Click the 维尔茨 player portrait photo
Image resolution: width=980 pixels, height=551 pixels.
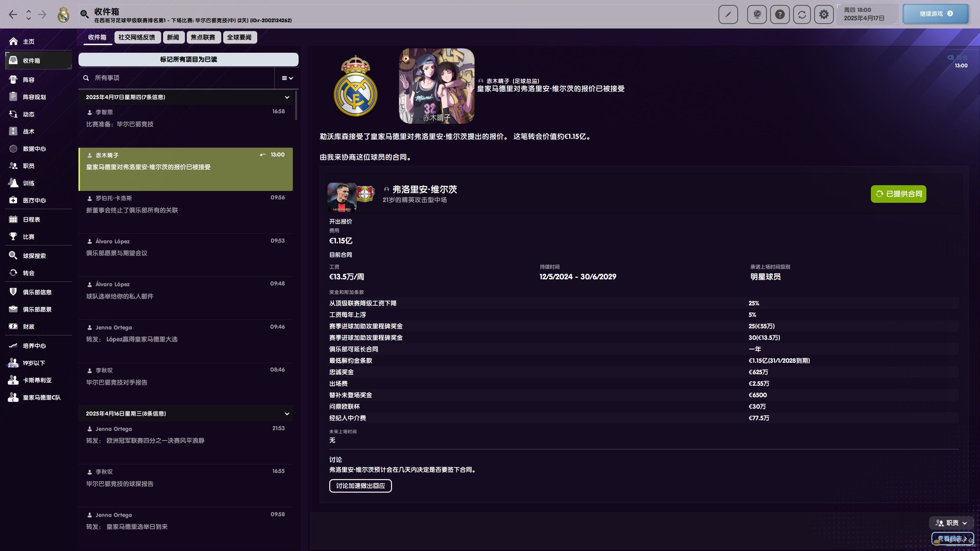342,197
